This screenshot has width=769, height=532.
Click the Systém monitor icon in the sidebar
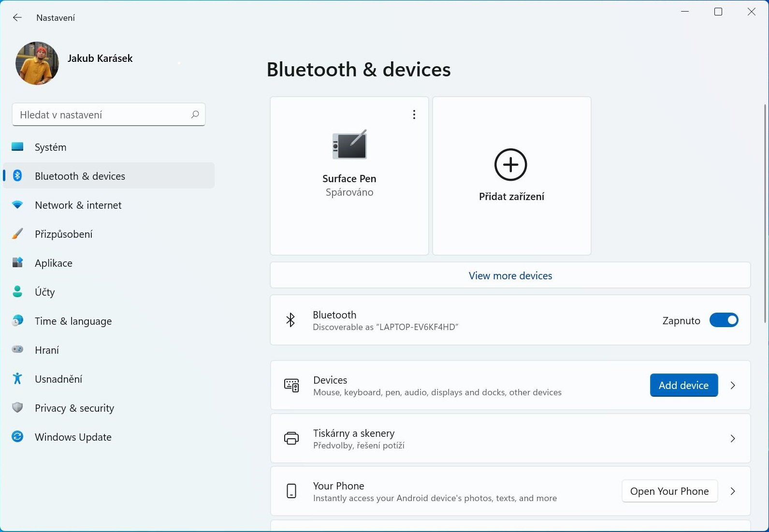(x=17, y=147)
